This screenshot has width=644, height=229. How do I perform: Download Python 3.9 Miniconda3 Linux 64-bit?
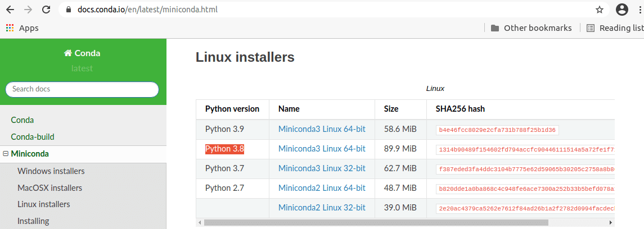(322, 130)
